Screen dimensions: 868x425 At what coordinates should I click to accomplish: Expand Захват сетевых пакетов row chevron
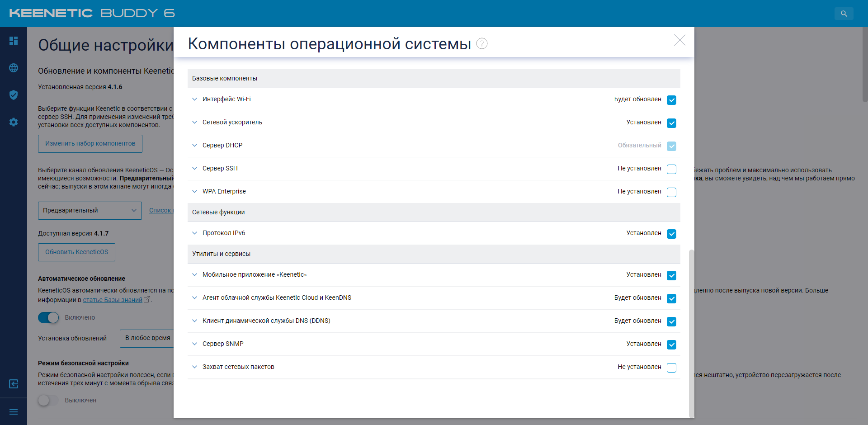194,367
